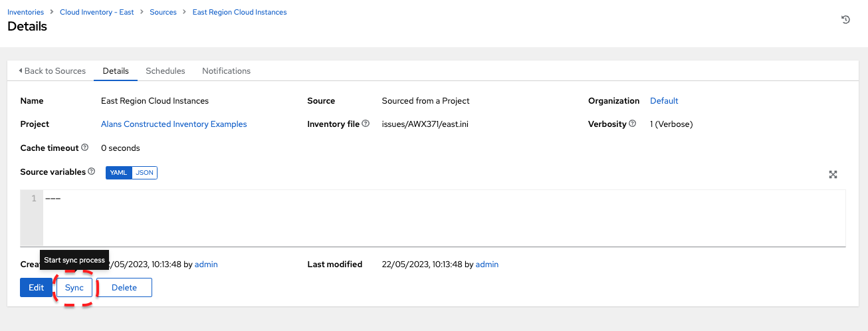The height and width of the screenshot is (331, 868).
Task: Show help for Source variables field
Action: pyautogui.click(x=91, y=171)
